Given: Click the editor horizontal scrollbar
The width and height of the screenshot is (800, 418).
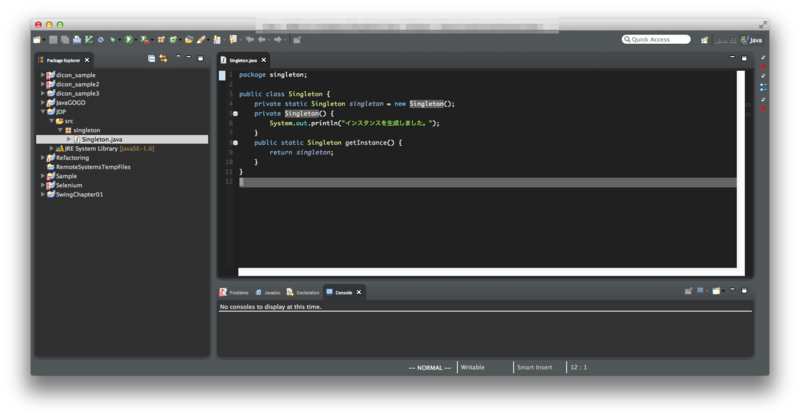Looking at the screenshot, I should point(491,272).
